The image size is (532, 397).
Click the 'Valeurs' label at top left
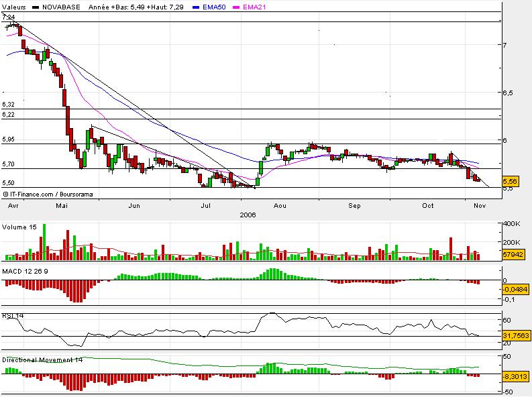pyautogui.click(x=14, y=7)
